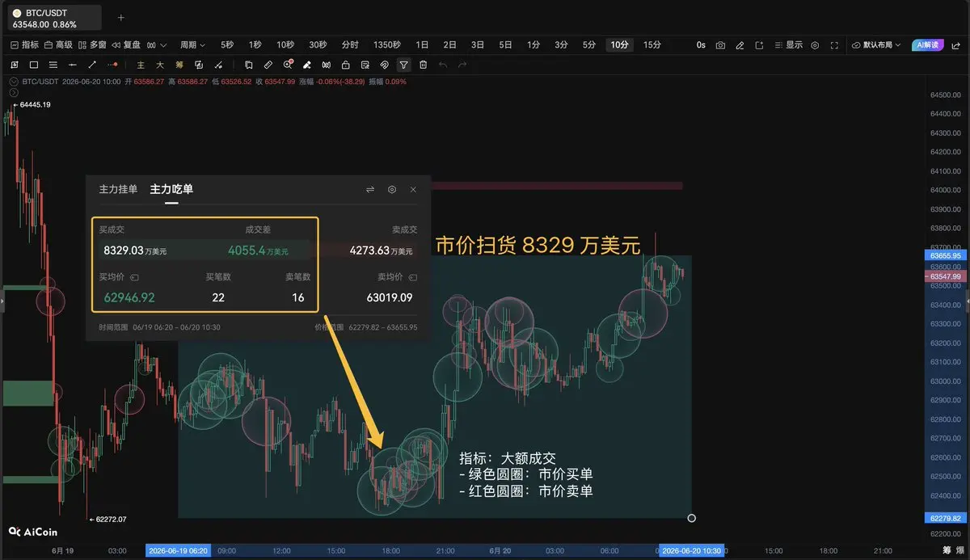
Task: Switch to the 3分 timeframe
Action: tap(561, 45)
